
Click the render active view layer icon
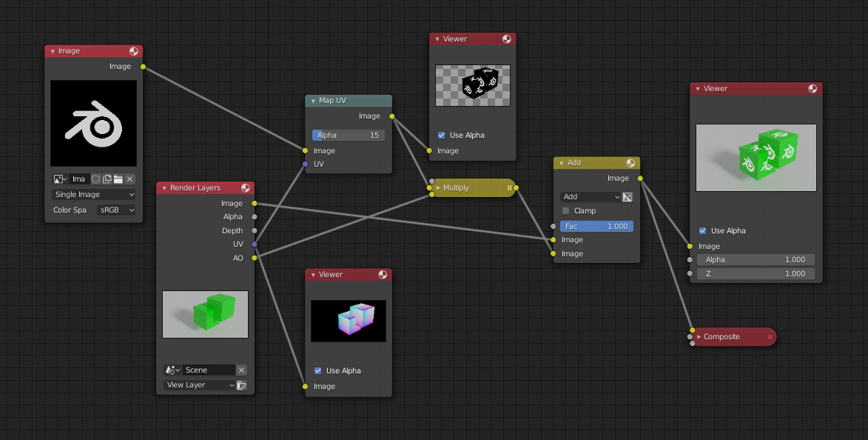pyautogui.click(x=242, y=385)
